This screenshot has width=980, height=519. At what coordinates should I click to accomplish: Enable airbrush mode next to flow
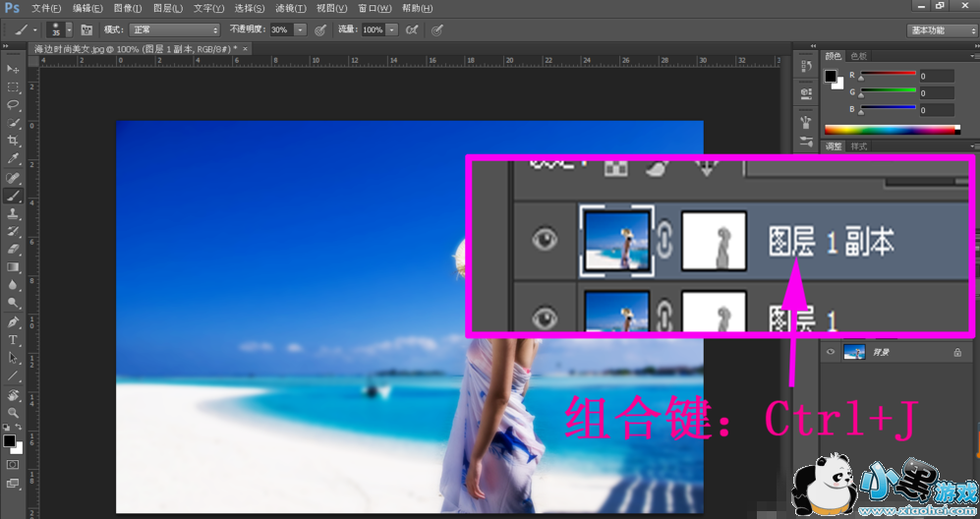[410, 30]
